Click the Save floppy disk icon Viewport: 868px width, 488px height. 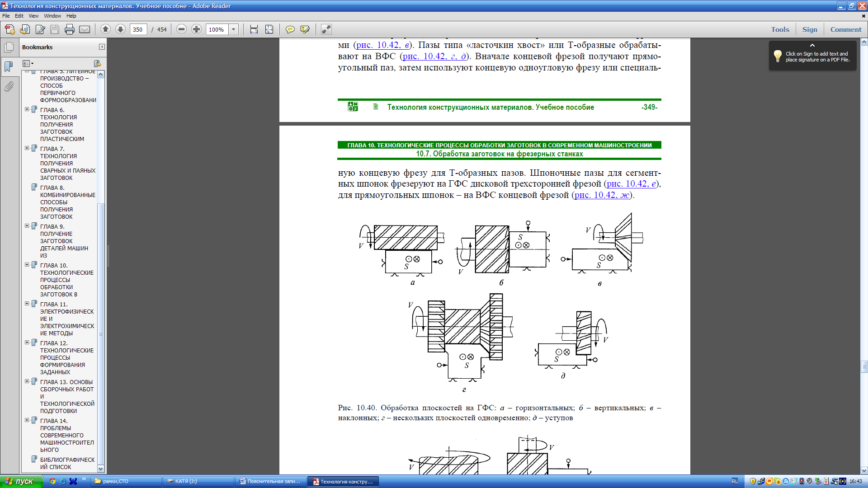(55, 29)
